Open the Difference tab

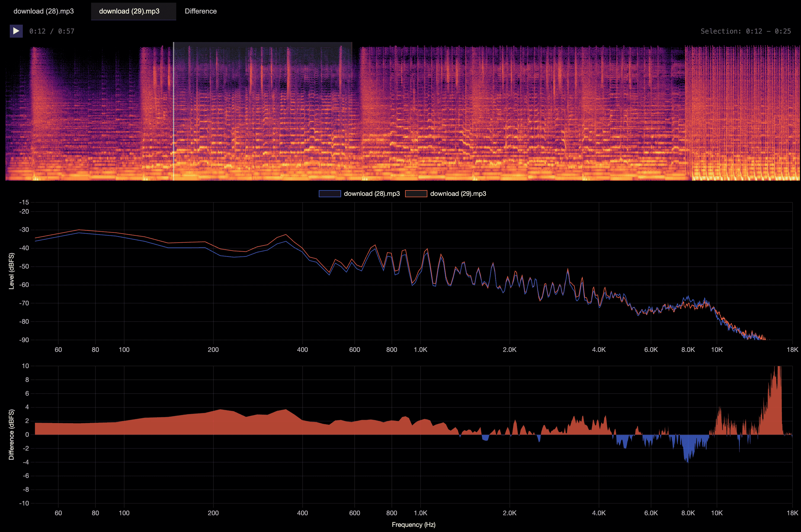[x=200, y=11]
